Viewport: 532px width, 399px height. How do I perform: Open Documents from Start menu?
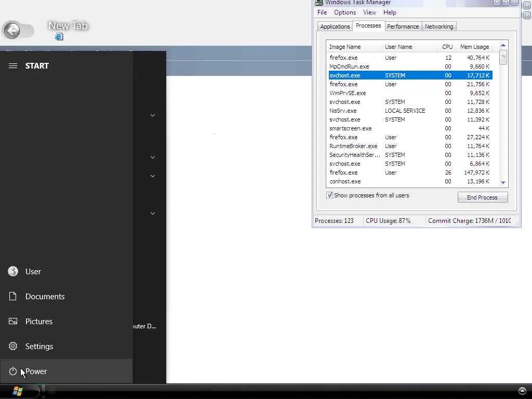pyautogui.click(x=66, y=296)
